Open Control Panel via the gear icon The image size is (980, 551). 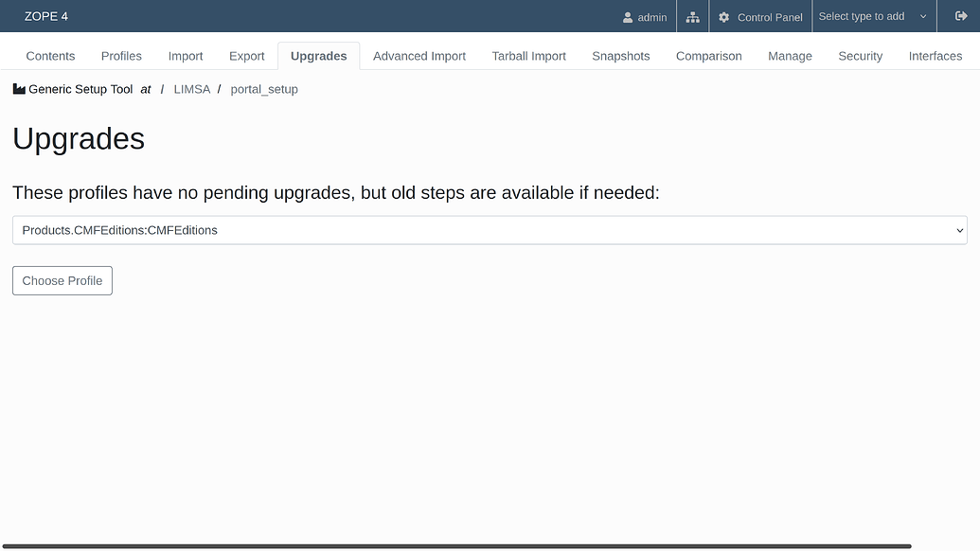pyautogui.click(x=724, y=16)
